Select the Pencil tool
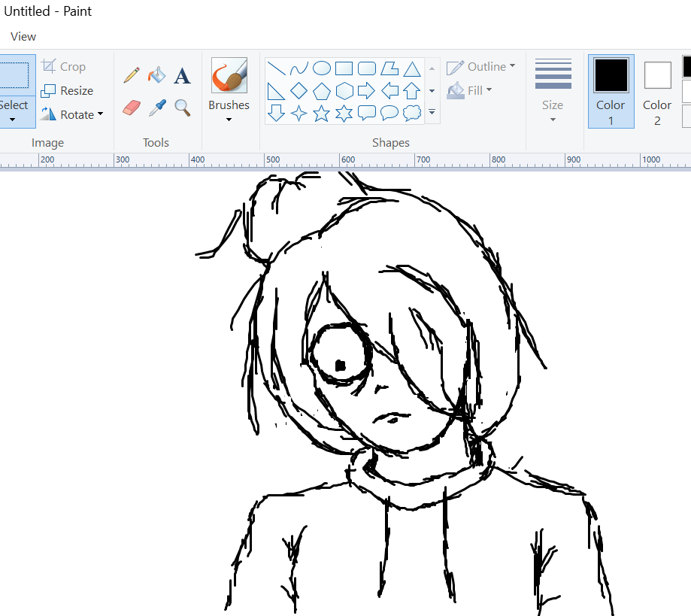 point(132,75)
